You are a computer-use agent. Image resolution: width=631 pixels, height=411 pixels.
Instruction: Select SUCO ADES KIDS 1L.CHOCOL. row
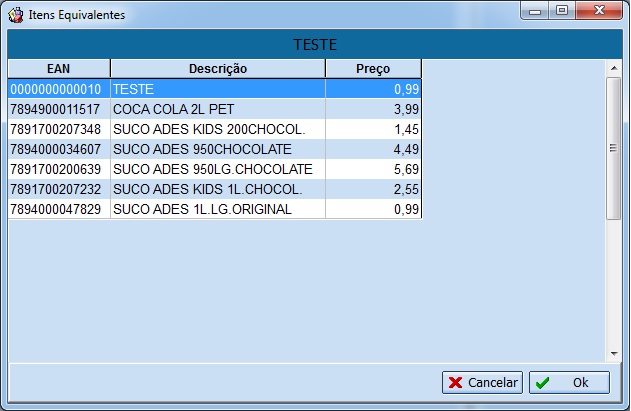coord(218,189)
